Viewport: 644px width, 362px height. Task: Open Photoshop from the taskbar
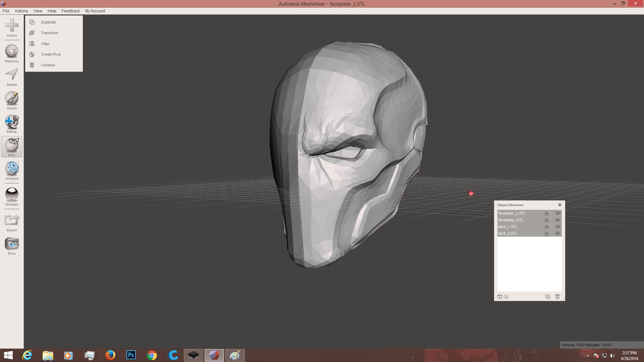coord(131,355)
